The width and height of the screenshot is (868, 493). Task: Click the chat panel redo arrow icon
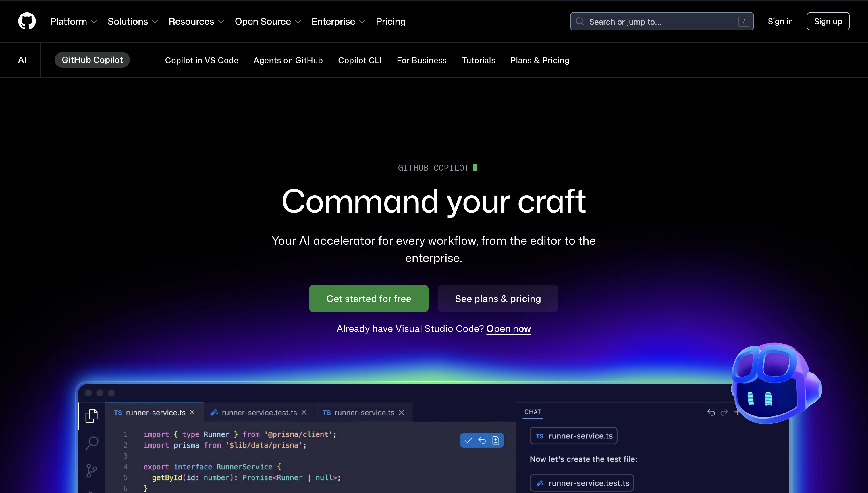click(x=724, y=413)
